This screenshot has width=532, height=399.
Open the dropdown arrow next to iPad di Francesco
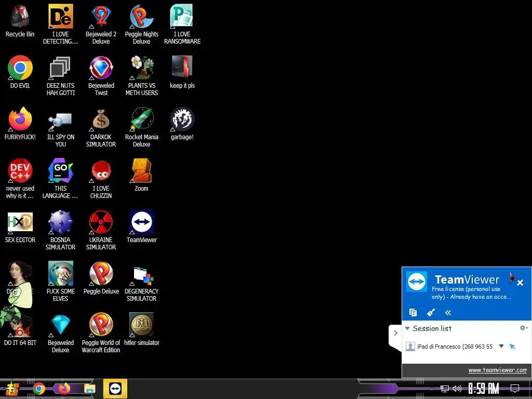coord(501,347)
